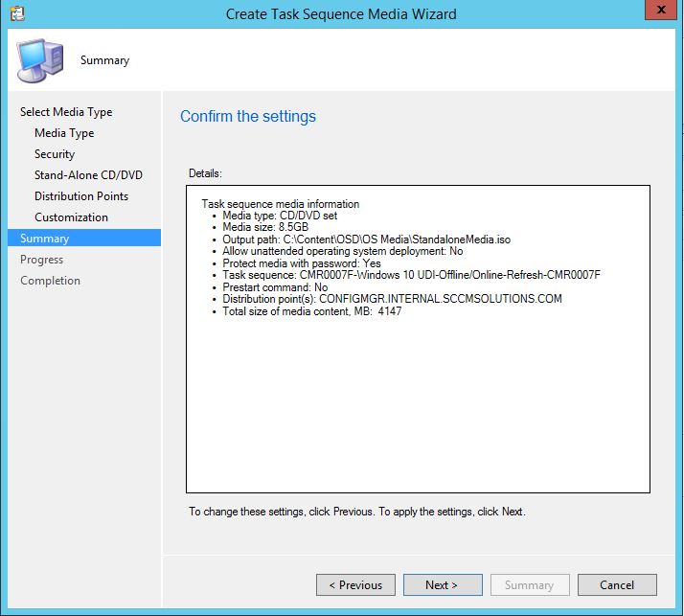Open the Distribution Points step

coord(81,196)
